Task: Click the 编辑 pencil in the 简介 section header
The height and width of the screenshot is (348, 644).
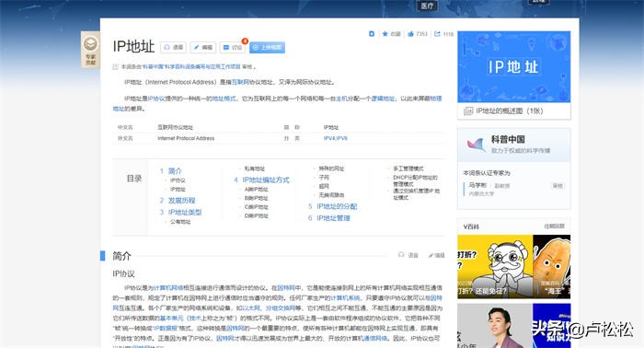Action: click(x=436, y=255)
